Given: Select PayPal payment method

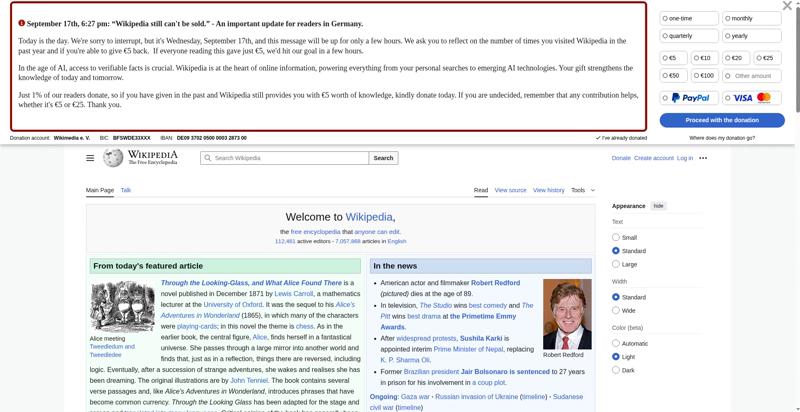Looking at the screenshot, I should pos(689,98).
